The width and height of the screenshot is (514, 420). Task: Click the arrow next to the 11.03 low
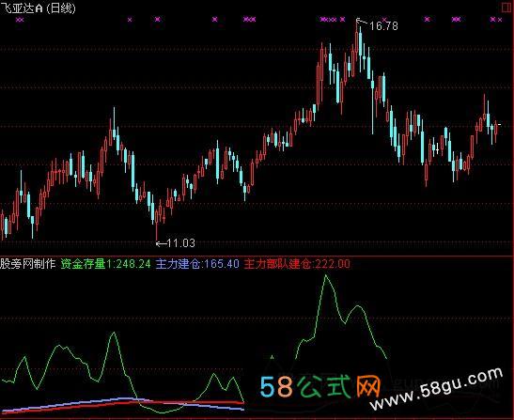pos(162,243)
